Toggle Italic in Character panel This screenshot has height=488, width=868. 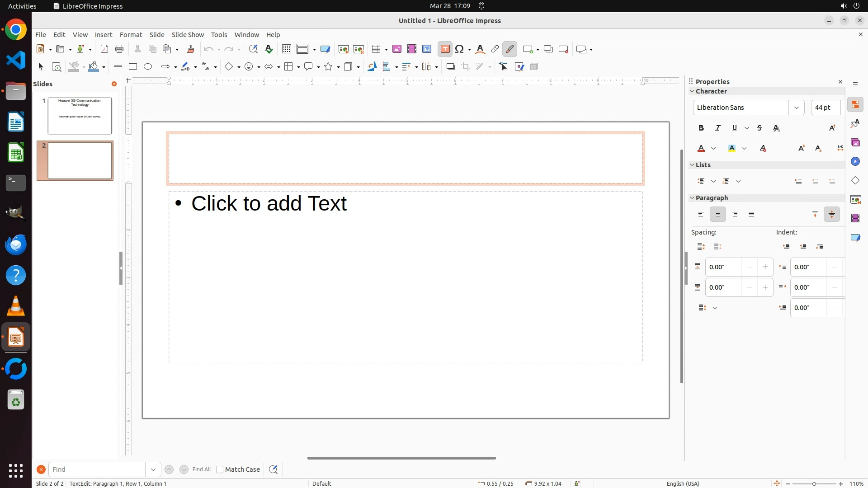click(x=718, y=128)
